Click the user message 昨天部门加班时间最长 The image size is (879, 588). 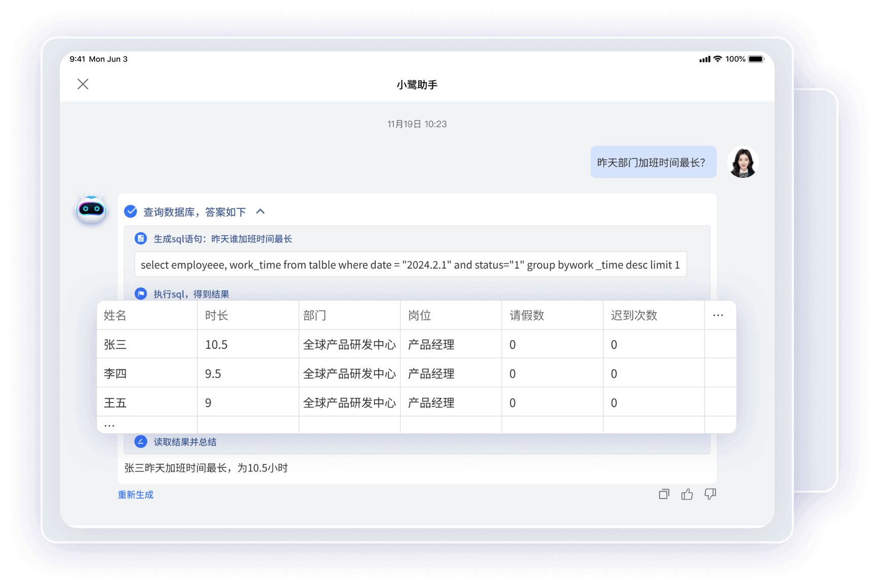click(x=653, y=163)
